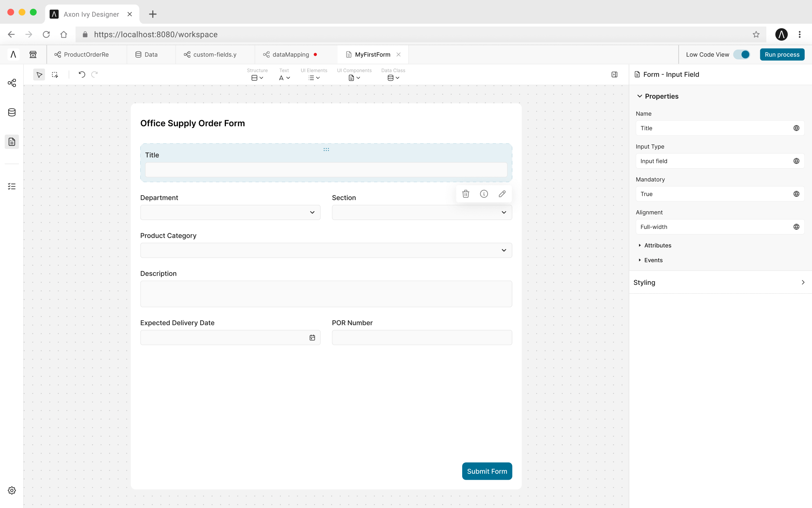Viewport: 812px width, 508px height.
Task: Edit the Title field via the pencil icon
Action: (x=502, y=194)
